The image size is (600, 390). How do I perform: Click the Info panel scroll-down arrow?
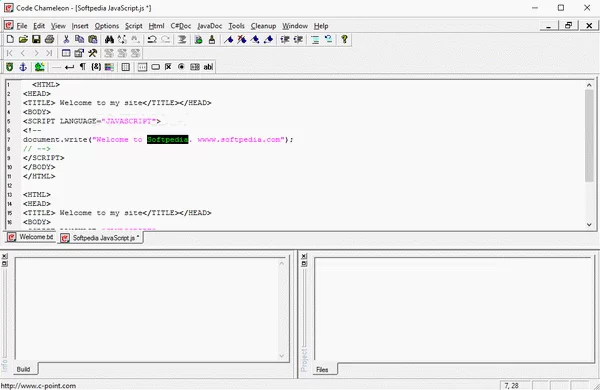tap(282, 356)
